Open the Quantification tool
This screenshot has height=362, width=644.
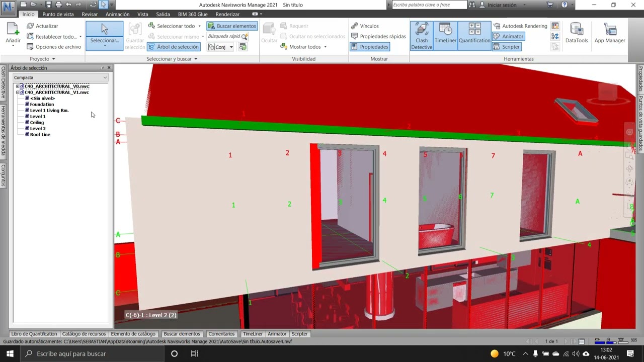point(474,36)
